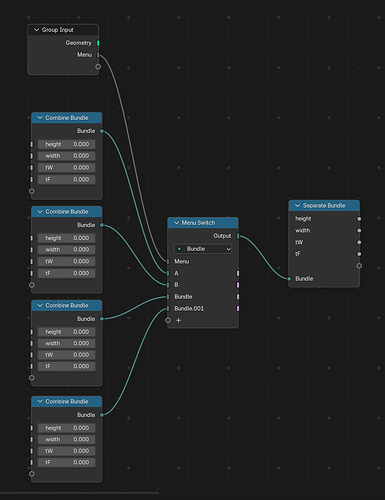Image resolution: width=385 pixels, height=500 pixels.
Task: Click Bundle output socket of Combine Bundle feeding B
Action: click(102, 225)
